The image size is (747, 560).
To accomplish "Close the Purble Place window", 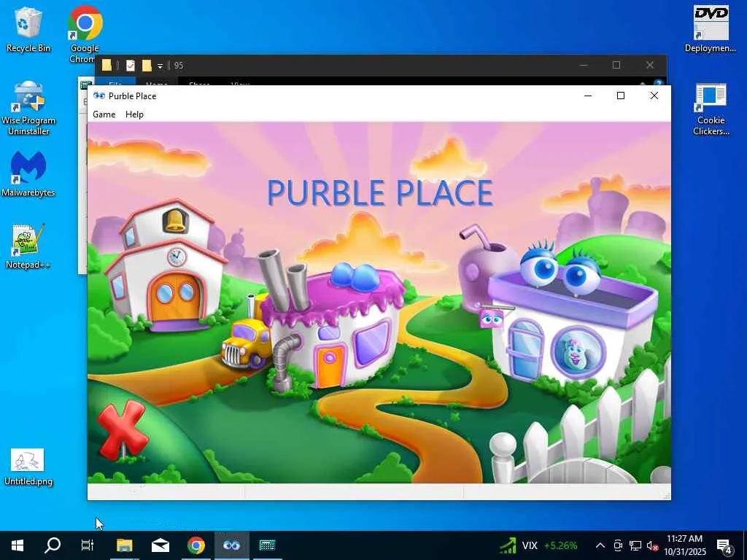I will (x=654, y=96).
